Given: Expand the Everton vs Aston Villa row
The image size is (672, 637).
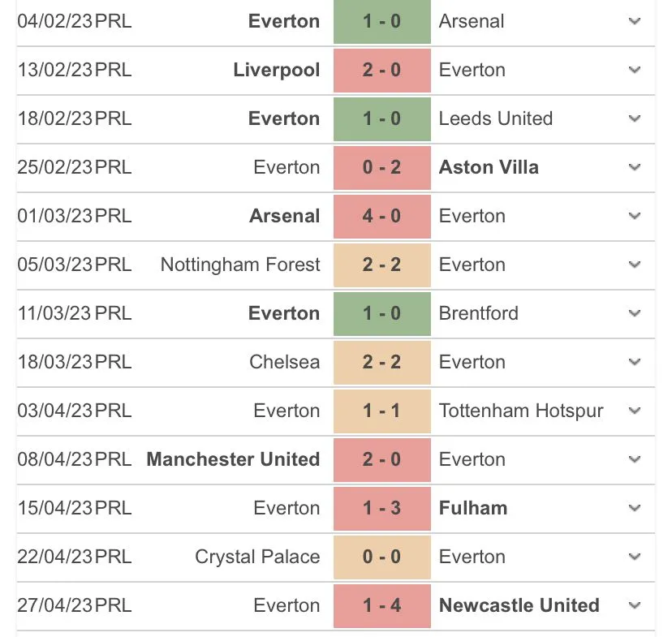Looking at the screenshot, I should [635, 167].
